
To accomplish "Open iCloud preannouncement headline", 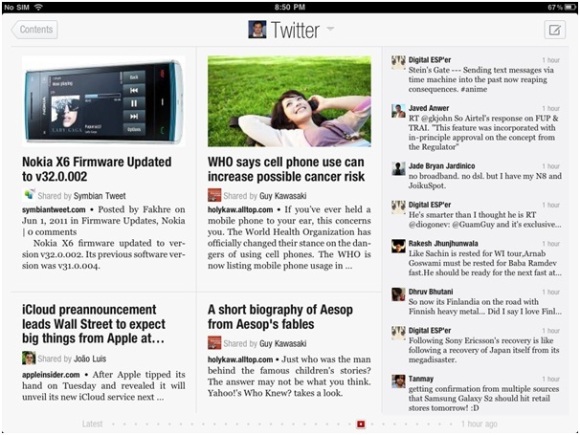I will [94, 324].
